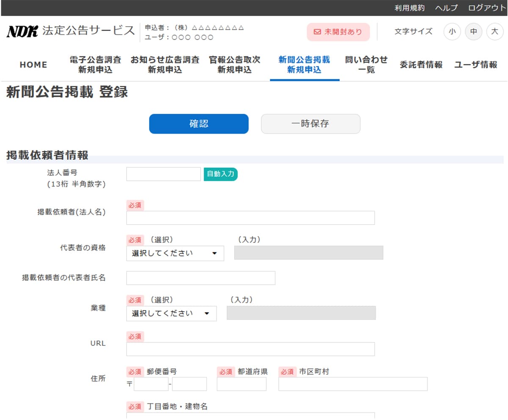Open 電子公告調査 新規申込 tab
This screenshot has width=508, height=420.
click(95, 65)
